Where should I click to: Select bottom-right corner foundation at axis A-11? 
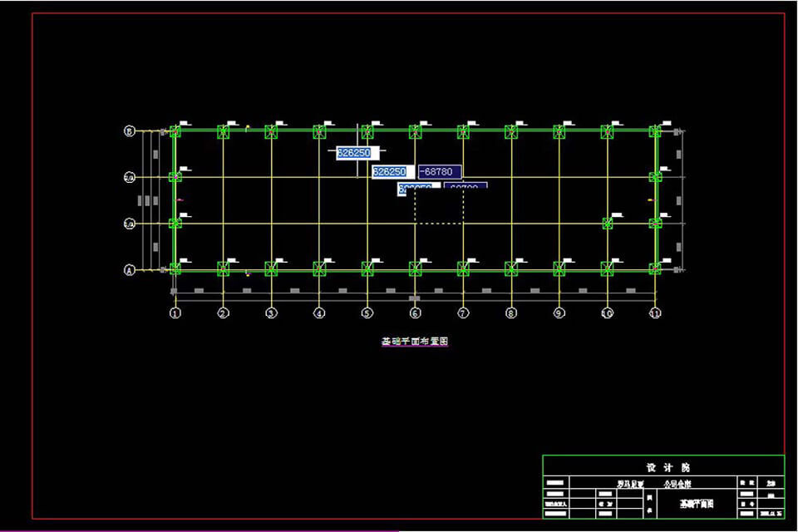655,268
